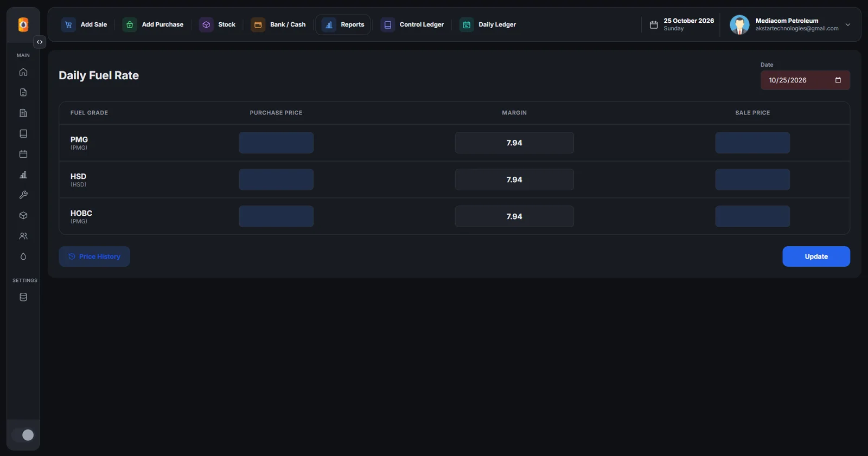This screenshot has width=868, height=456.
Task: Click the HSD sale price field
Action: [752, 179]
